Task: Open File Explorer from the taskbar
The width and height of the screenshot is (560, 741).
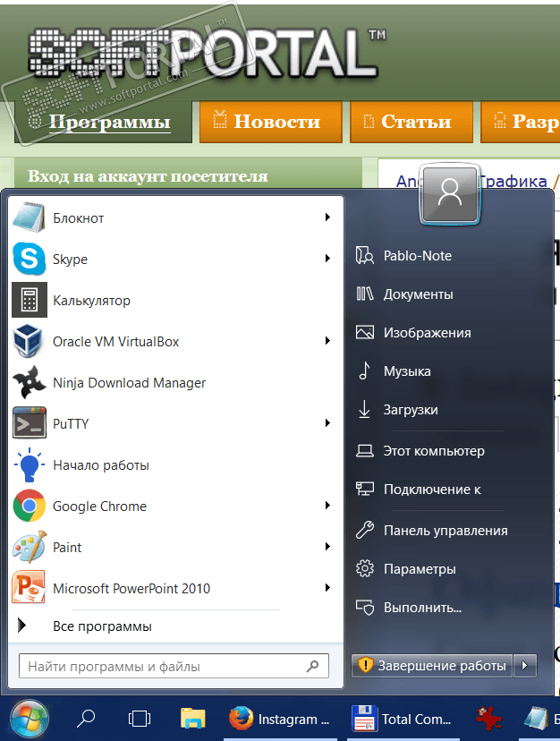Action: tap(193, 719)
